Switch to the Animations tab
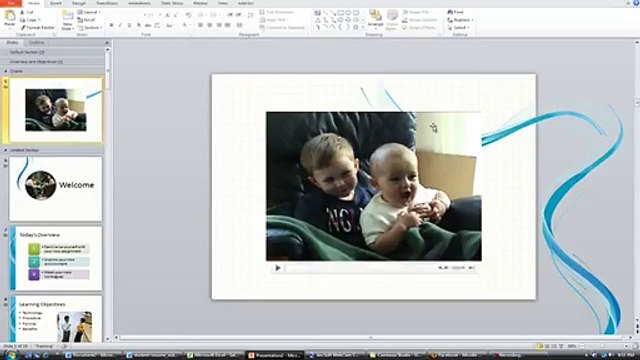Viewport: 640px width, 360px height. click(139, 3)
